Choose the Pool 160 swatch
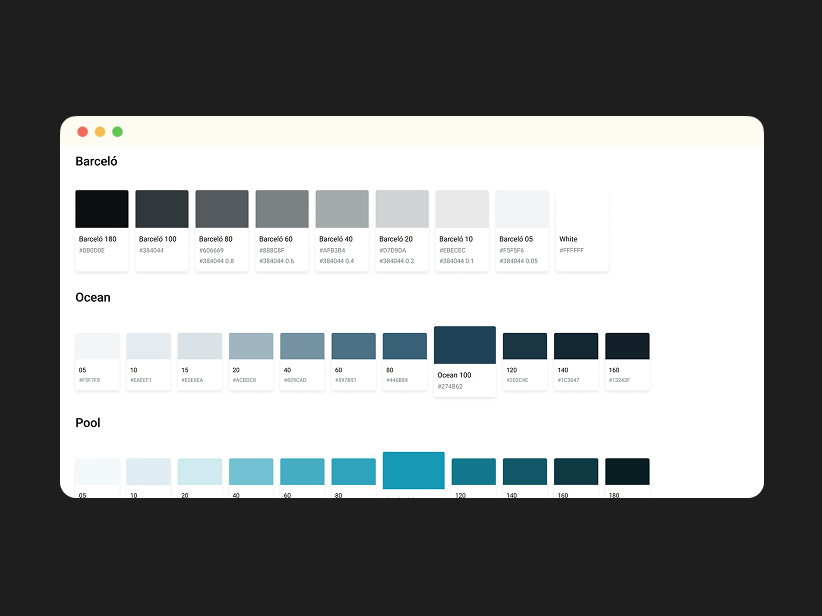This screenshot has width=822, height=616. click(x=576, y=471)
